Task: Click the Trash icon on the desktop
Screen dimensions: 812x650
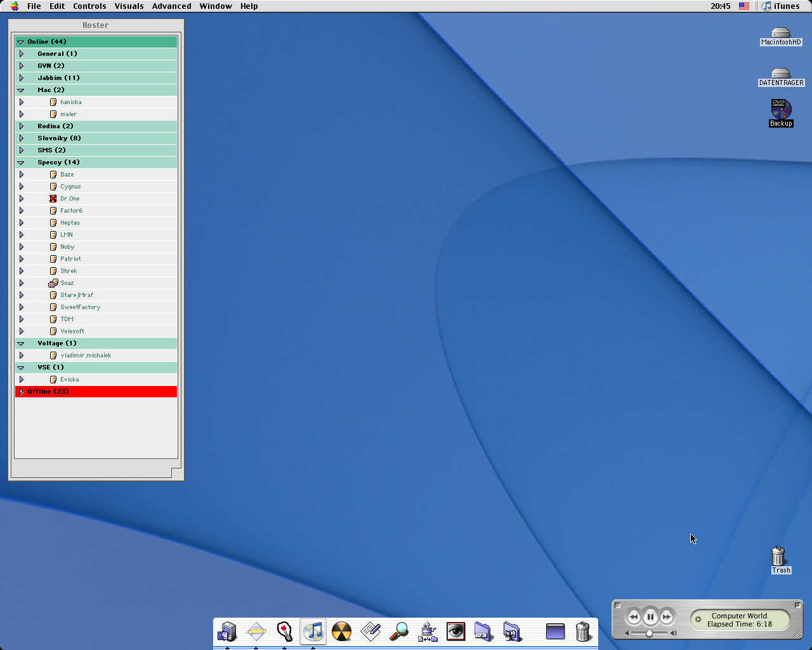Action: [778, 557]
